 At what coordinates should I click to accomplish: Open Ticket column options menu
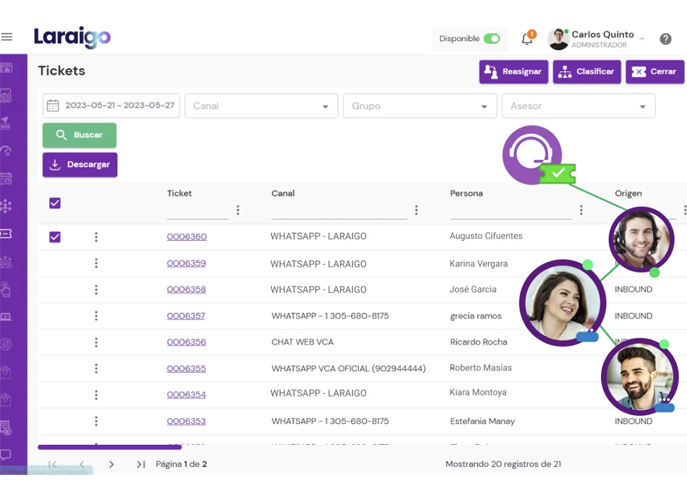pyautogui.click(x=238, y=210)
